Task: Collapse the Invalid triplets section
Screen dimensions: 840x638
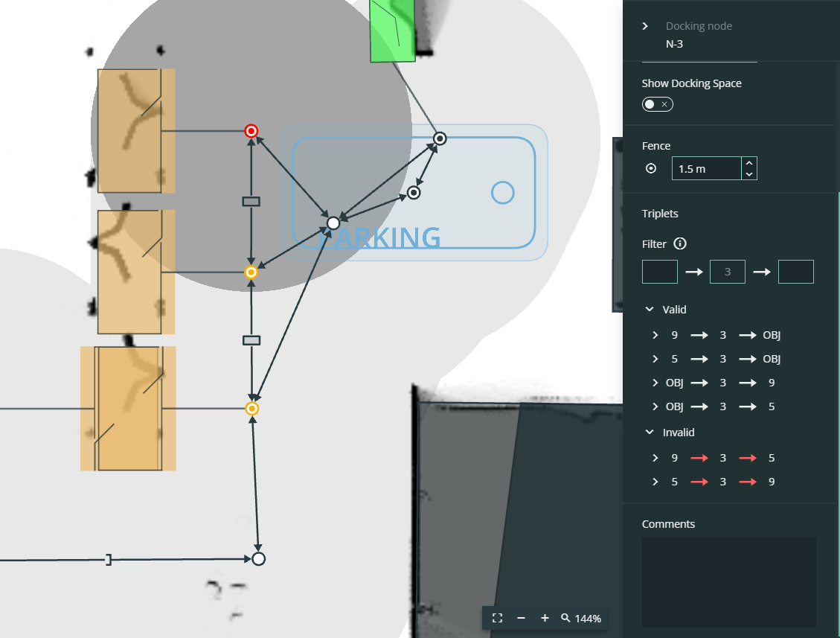Action: pyautogui.click(x=650, y=432)
